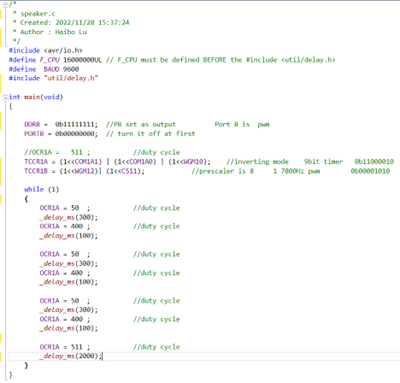Click the 'Created: 2022/11/28 15:37:24' line
400x383 pixels.
click(x=75, y=23)
